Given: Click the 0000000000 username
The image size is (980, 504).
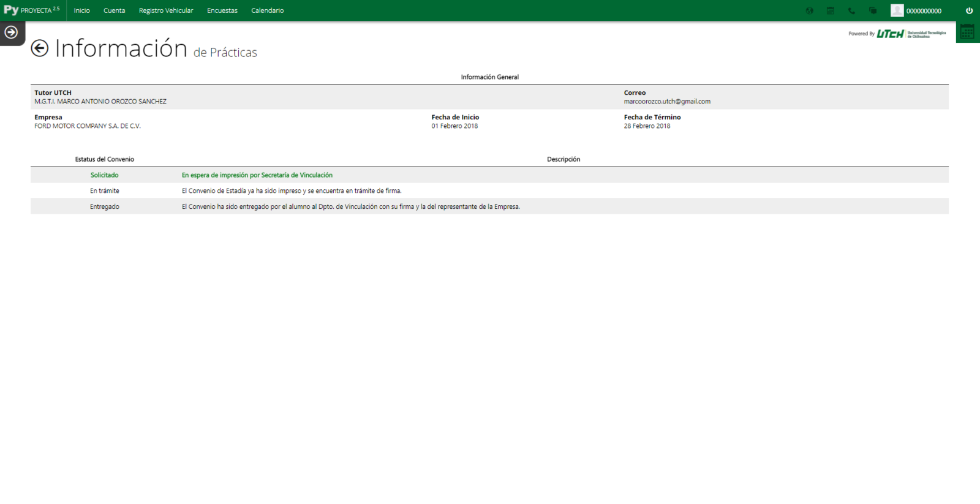Looking at the screenshot, I should click(x=924, y=11).
